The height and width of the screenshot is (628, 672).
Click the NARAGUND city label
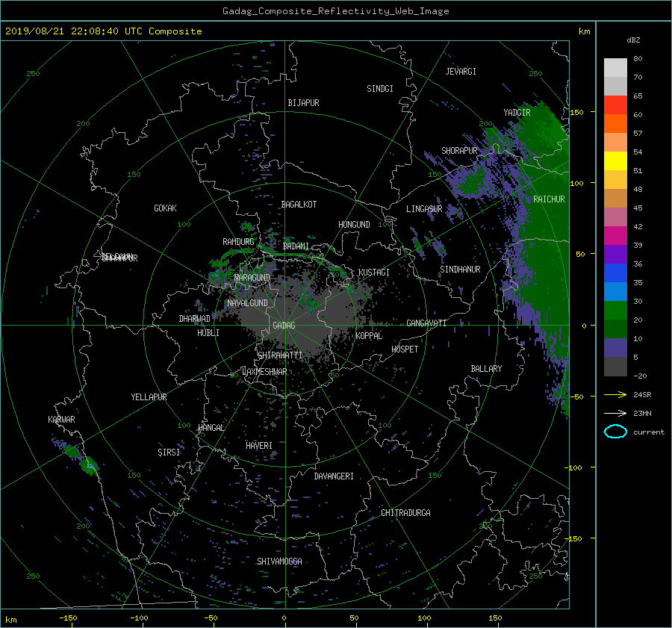pos(252,278)
